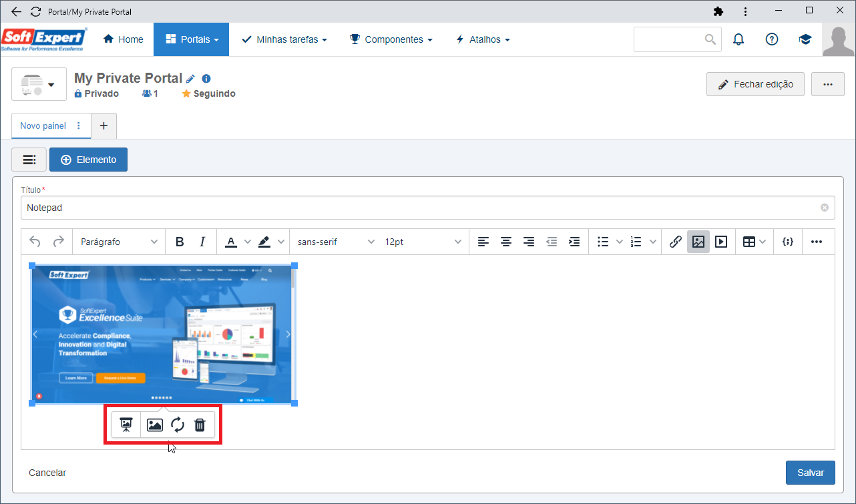Open the Parágrafo format dropdown
The width and height of the screenshot is (856, 504).
[119, 242]
